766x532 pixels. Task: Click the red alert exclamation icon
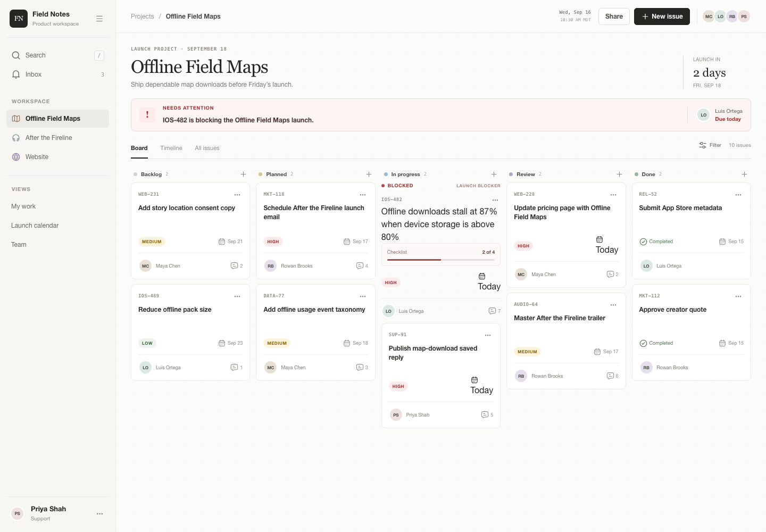147,115
